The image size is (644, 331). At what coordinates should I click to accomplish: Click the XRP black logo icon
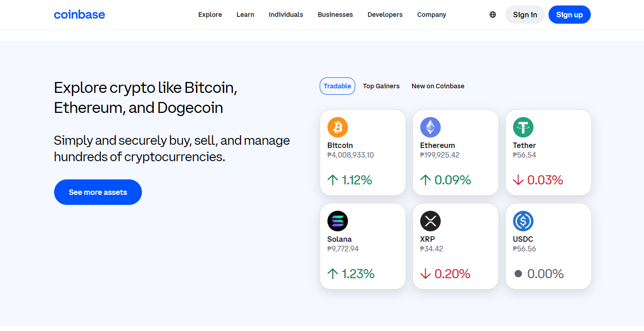click(430, 221)
